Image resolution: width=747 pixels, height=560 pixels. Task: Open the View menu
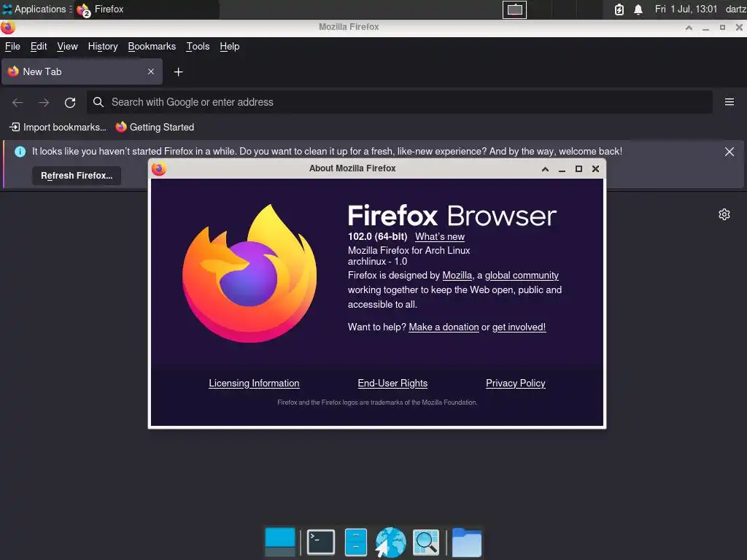point(67,46)
